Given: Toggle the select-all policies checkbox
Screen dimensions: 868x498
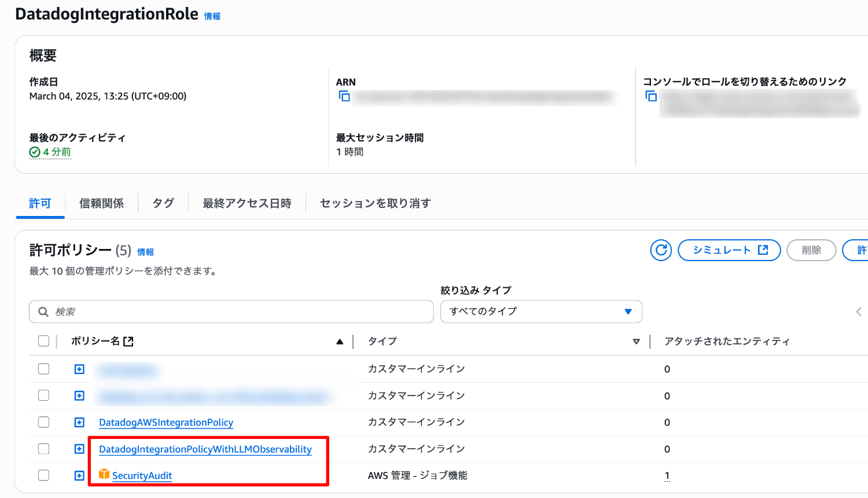Looking at the screenshot, I should pyautogui.click(x=43, y=341).
